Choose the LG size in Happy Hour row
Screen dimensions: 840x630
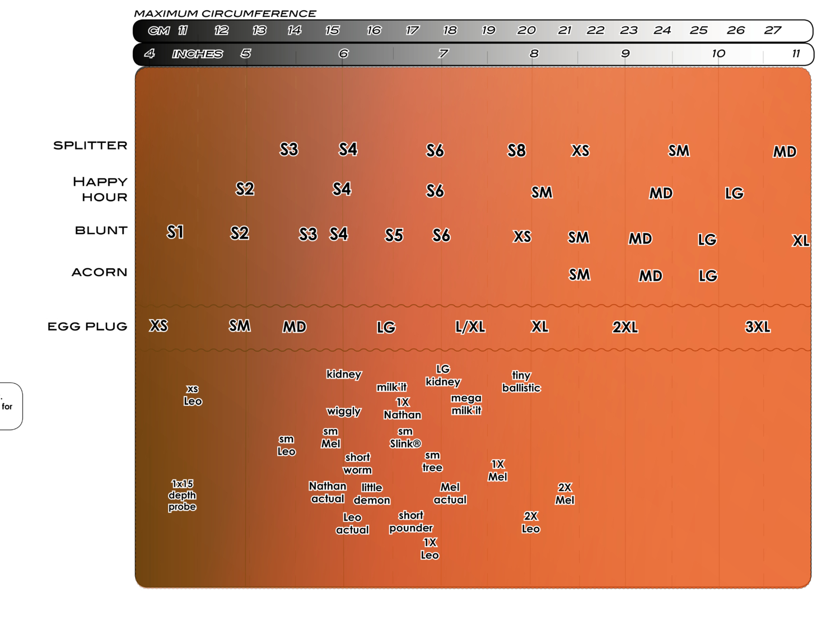tap(734, 194)
